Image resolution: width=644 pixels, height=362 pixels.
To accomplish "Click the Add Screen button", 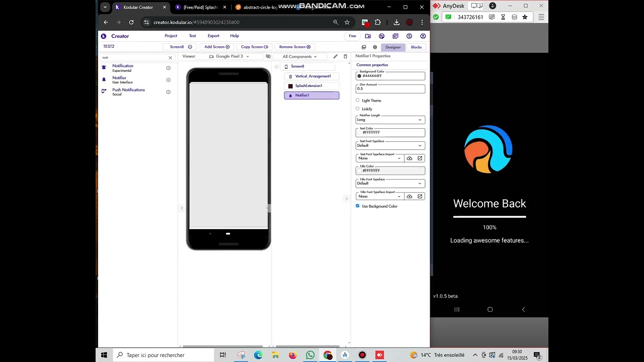I will point(217,47).
